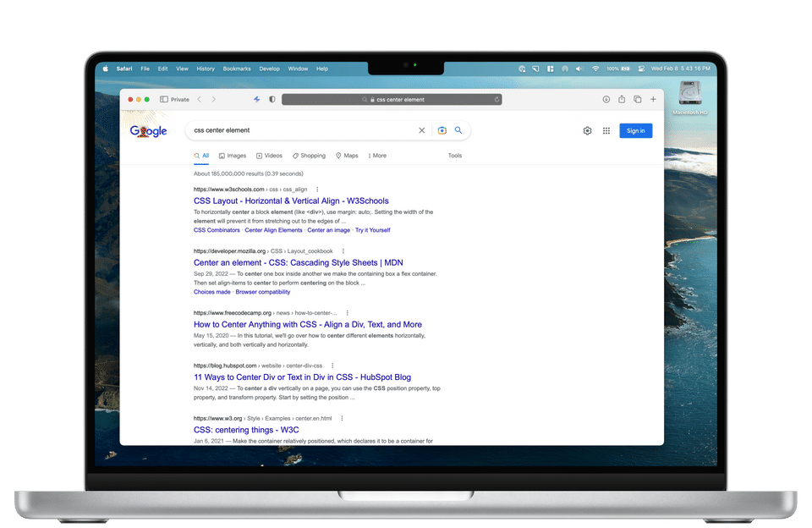Open the Tools filter options
The width and height of the screenshot is (812, 528).
(x=455, y=156)
